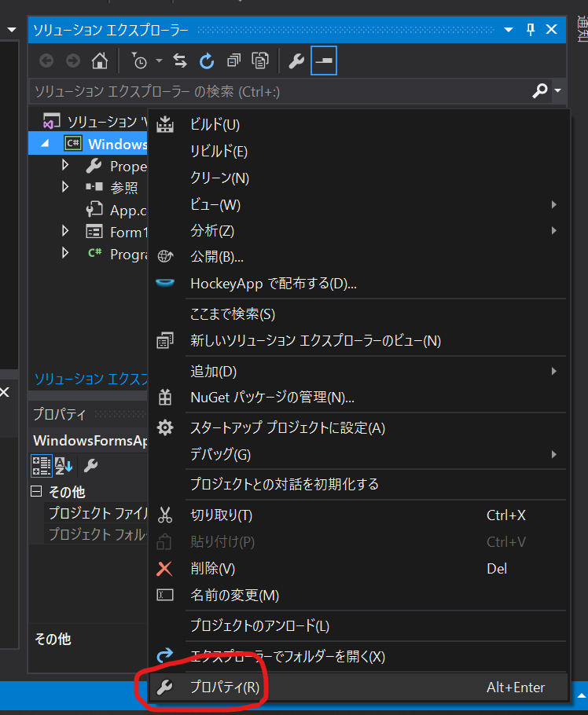Image resolution: width=588 pixels, height=715 pixels.
Task: Choose HockeyApp で配布する(D)...
Action: point(359,284)
